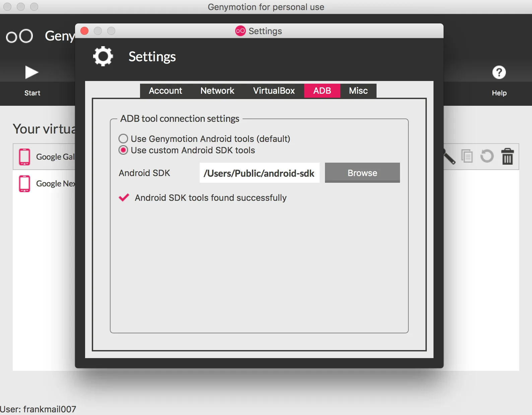Click the Genymotion logo in main window

tap(19, 36)
